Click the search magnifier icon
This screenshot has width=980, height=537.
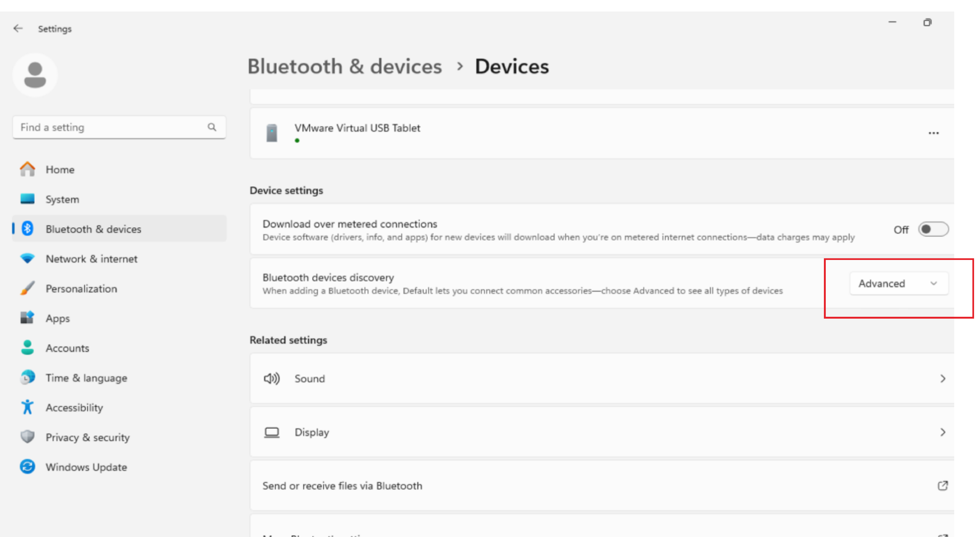pos(212,127)
